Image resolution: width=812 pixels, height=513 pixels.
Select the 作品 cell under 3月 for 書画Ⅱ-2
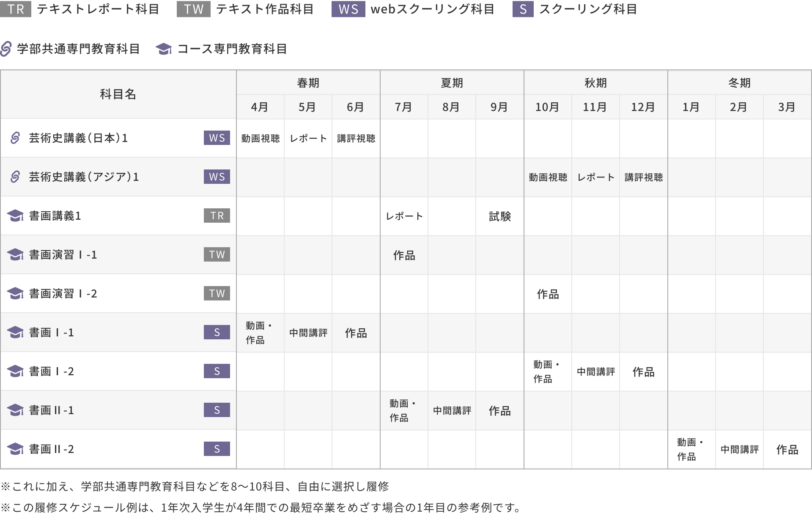[787, 449]
